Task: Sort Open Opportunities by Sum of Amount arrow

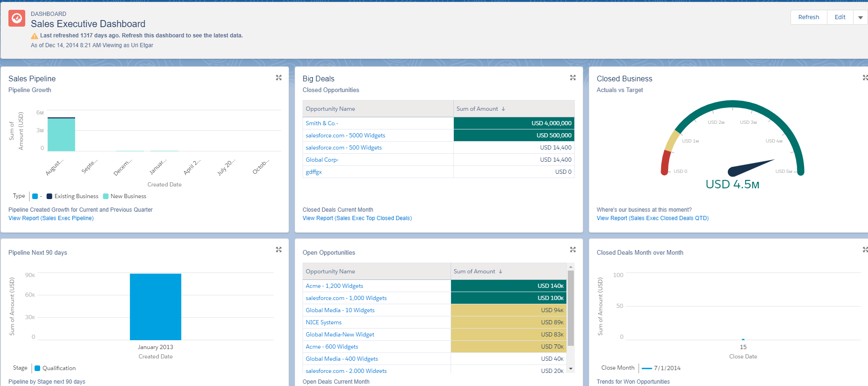Action: pyautogui.click(x=501, y=272)
